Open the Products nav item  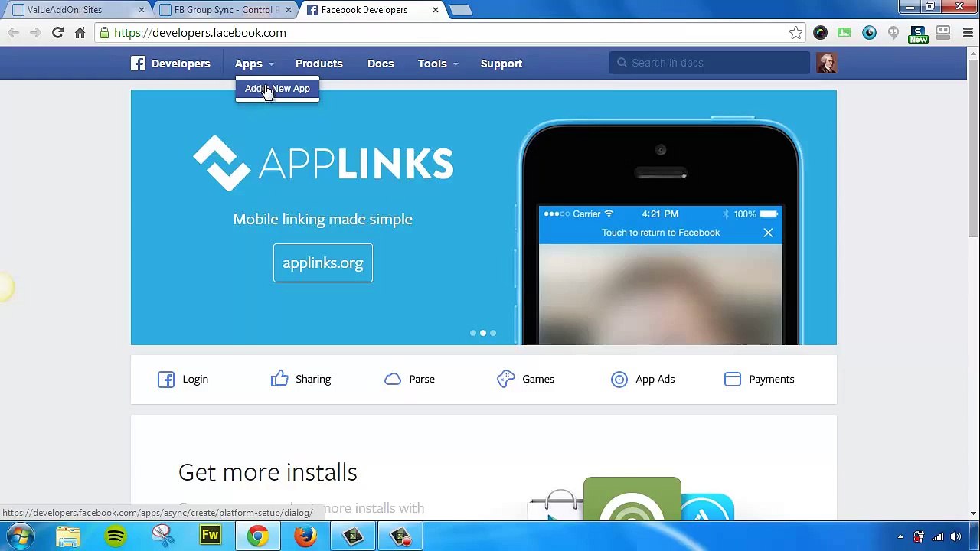[x=318, y=64]
